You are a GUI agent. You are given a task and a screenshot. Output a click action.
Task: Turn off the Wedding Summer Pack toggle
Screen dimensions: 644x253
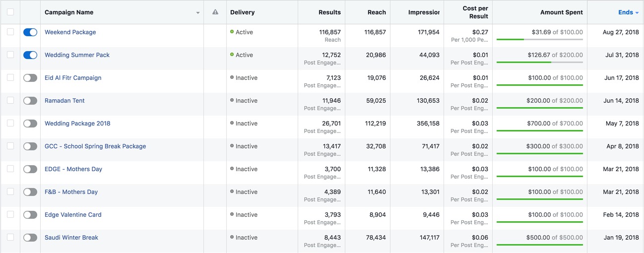[x=30, y=55]
